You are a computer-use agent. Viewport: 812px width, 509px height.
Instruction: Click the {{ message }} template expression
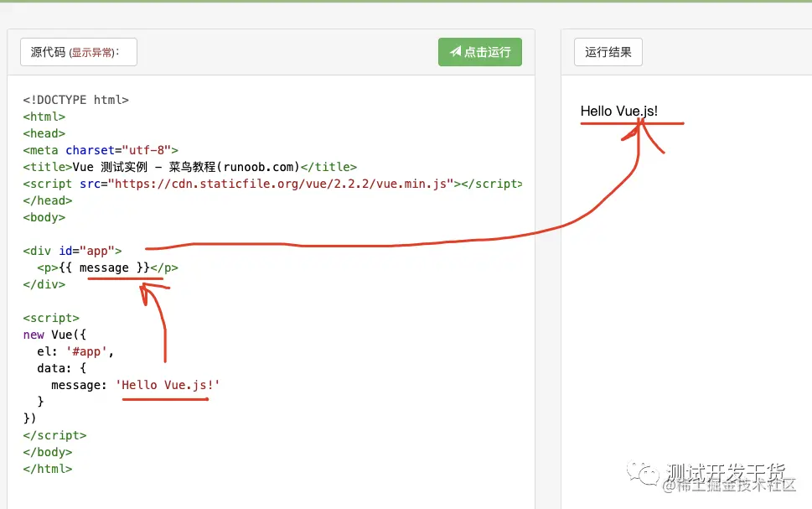(x=104, y=267)
